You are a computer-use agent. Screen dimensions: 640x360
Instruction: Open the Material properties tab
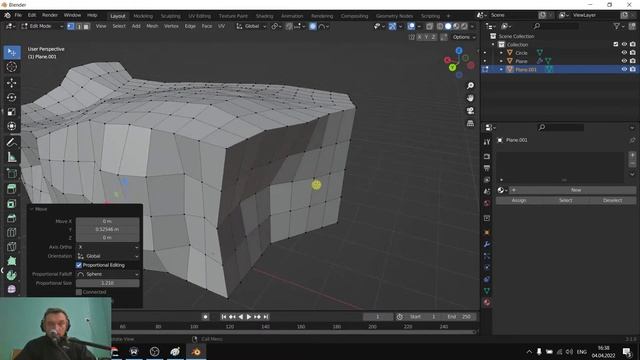[x=487, y=302]
